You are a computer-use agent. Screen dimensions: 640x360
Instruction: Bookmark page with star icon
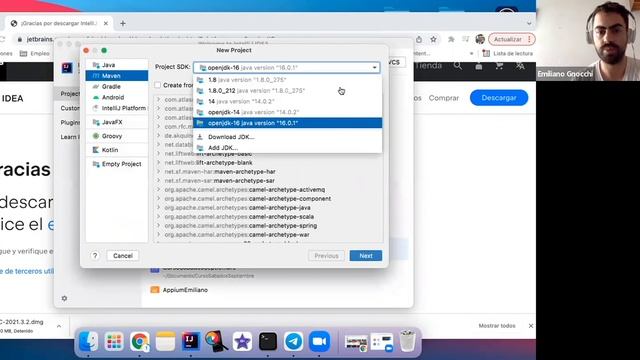point(433,39)
